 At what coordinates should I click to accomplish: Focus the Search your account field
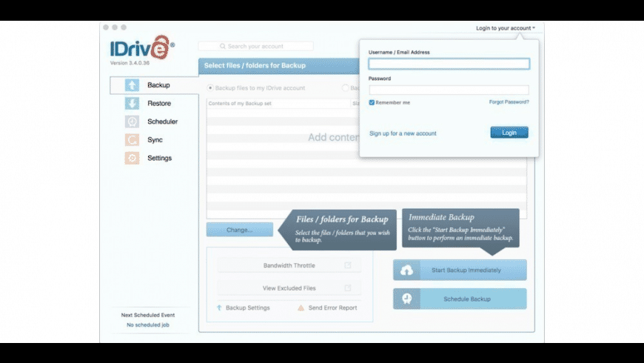(x=256, y=46)
